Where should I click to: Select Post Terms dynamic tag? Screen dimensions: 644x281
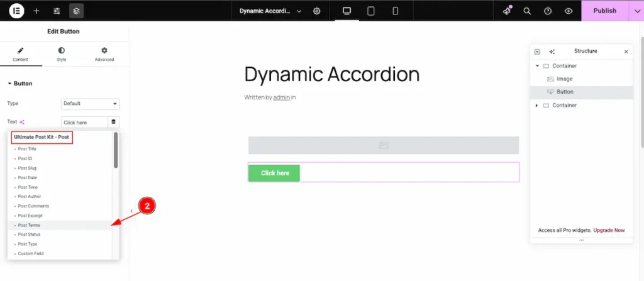[29, 225]
